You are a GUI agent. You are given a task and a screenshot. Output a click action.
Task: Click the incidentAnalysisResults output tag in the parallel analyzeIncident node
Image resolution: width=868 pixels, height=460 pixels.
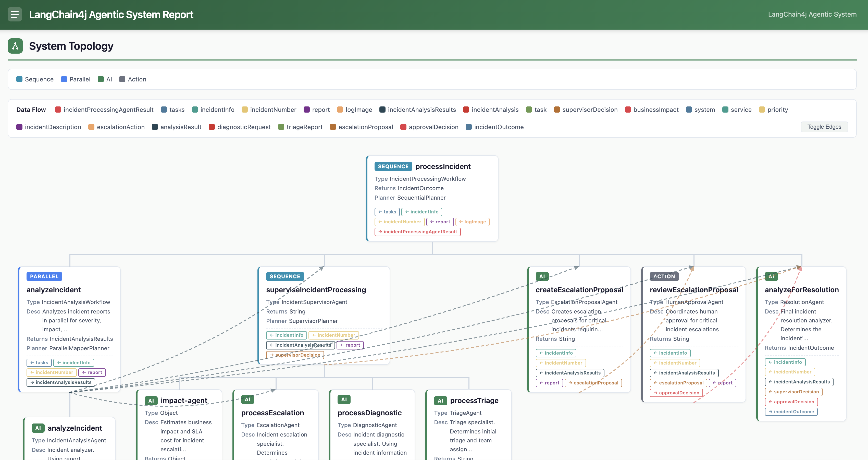(x=61, y=382)
